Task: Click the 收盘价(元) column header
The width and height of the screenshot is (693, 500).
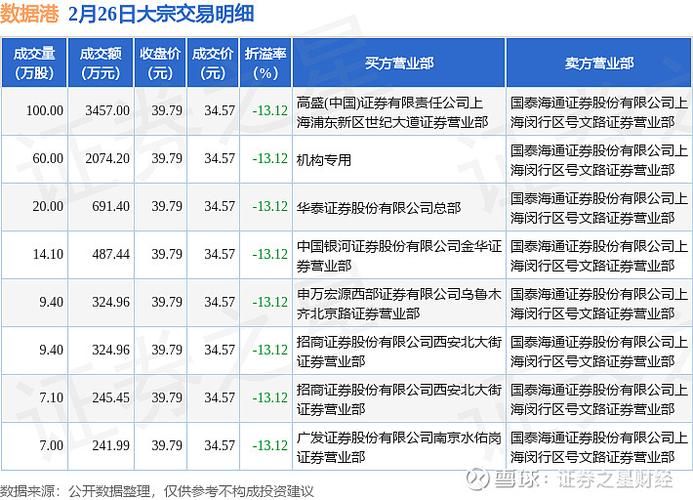Action: [x=160, y=63]
